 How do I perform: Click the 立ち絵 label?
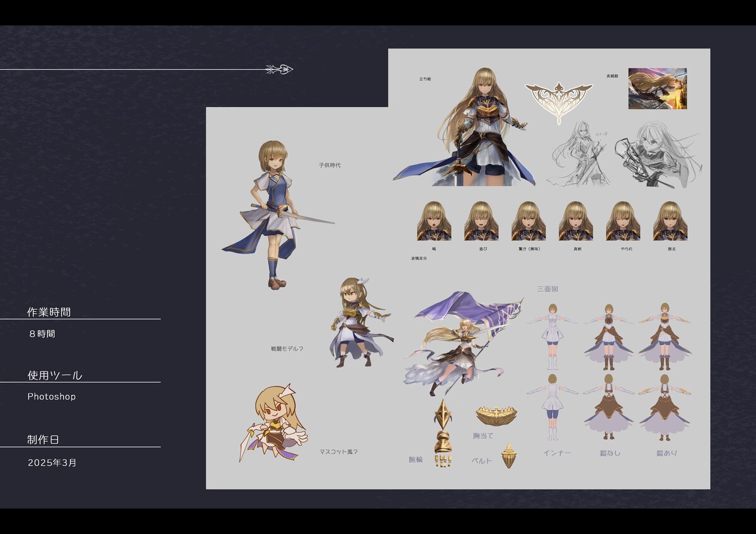coord(425,79)
